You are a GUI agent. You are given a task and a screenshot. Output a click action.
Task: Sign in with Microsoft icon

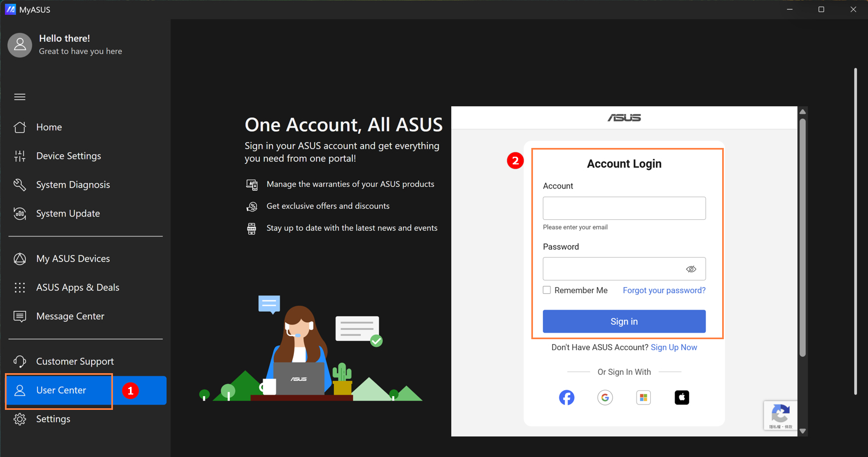click(x=643, y=397)
